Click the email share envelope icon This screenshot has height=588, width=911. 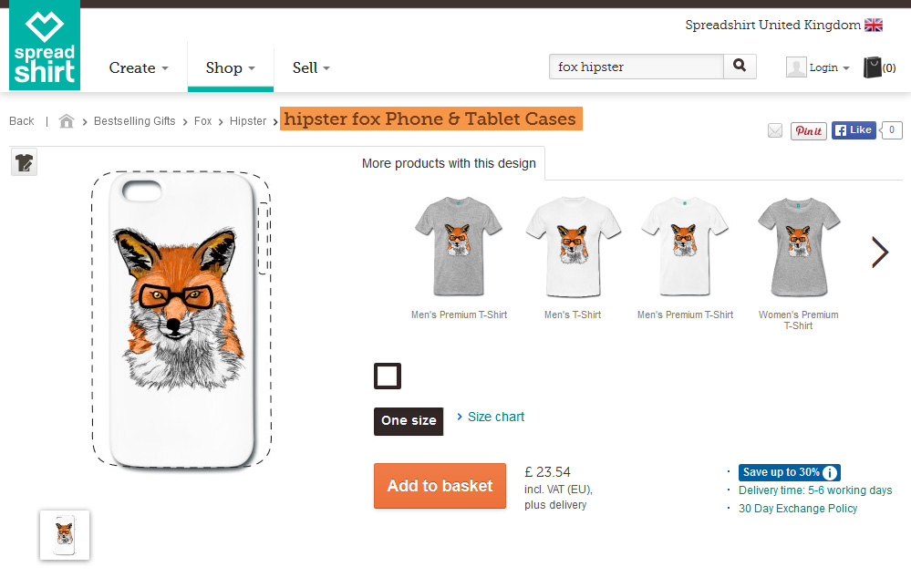pyautogui.click(x=775, y=131)
